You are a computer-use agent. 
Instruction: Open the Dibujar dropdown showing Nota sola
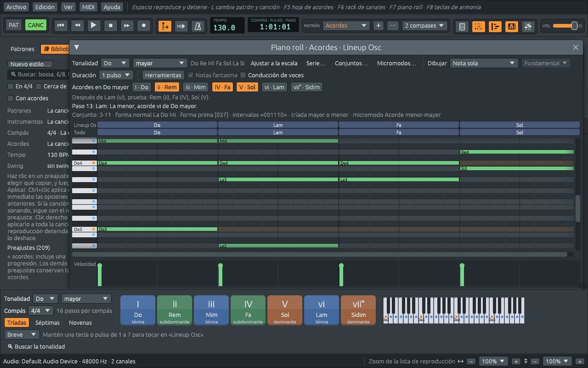[x=484, y=63]
